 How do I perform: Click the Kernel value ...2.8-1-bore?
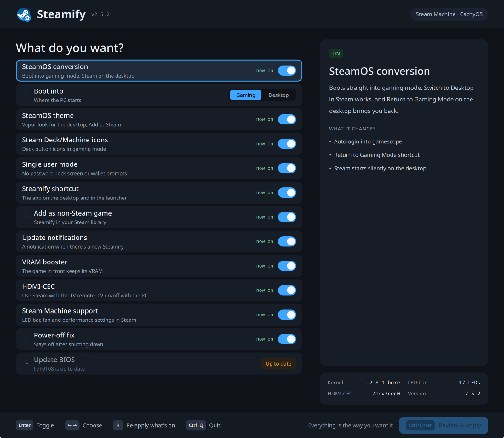pos(383,383)
